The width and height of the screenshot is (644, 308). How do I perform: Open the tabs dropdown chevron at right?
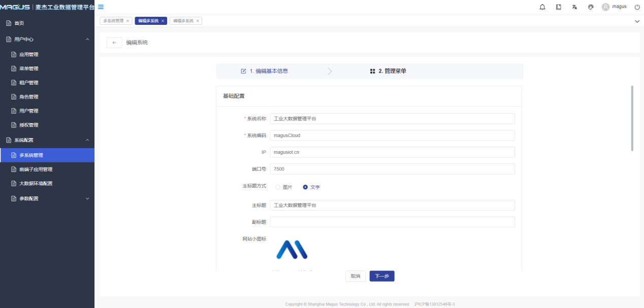[637, 21]
